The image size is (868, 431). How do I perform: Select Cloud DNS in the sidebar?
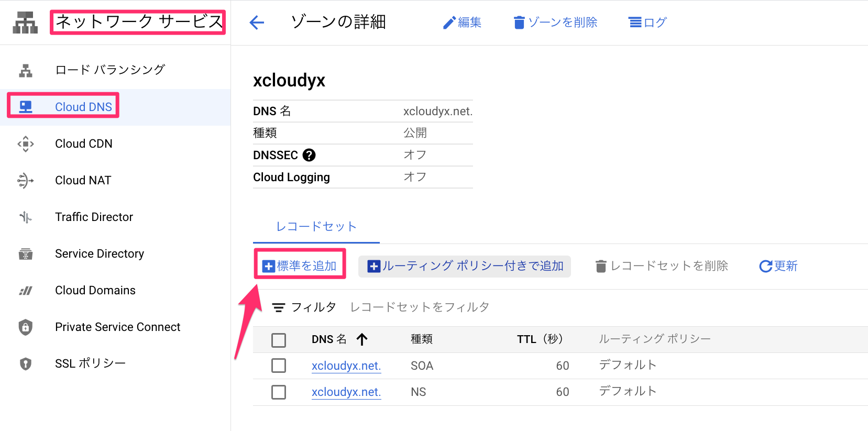click(83, 106)
